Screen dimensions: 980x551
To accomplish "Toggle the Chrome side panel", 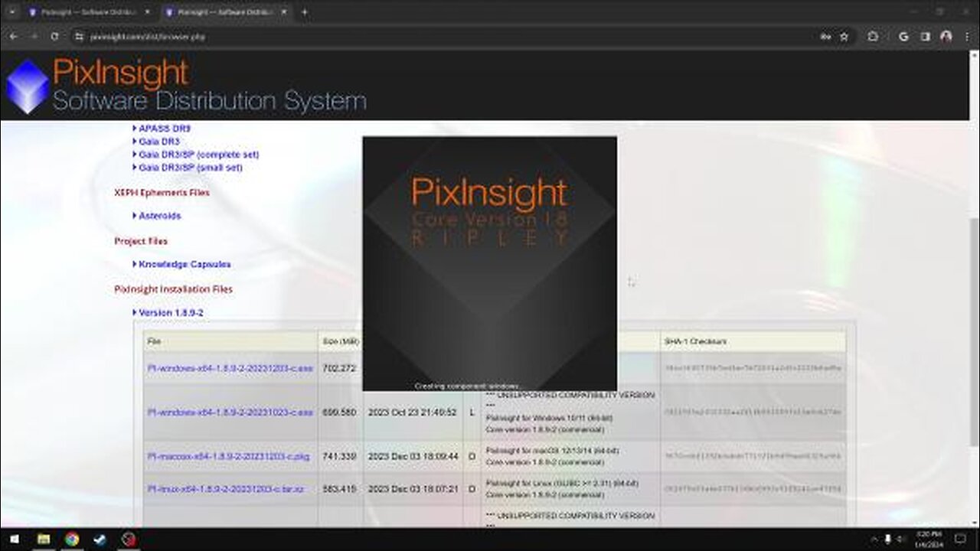I will point(925,36).
